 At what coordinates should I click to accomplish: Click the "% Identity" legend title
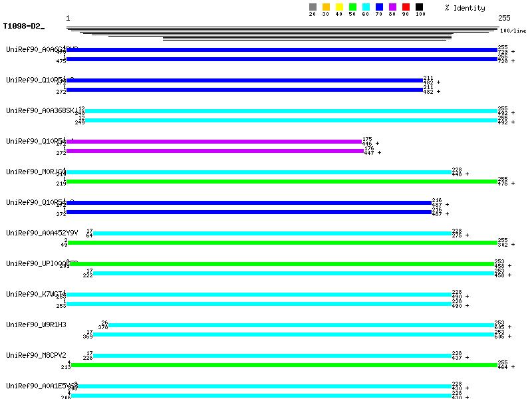pyautogui.click(x=465, y=8)
